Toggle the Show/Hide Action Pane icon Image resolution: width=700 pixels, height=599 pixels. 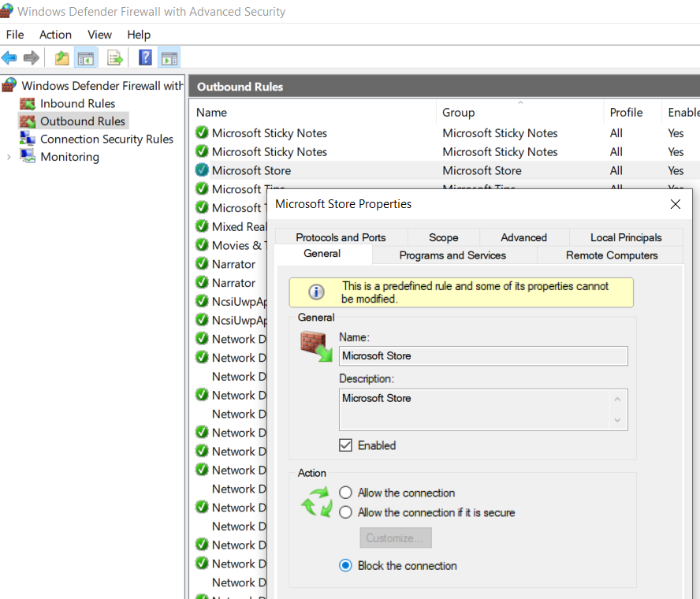click(169, 58)
